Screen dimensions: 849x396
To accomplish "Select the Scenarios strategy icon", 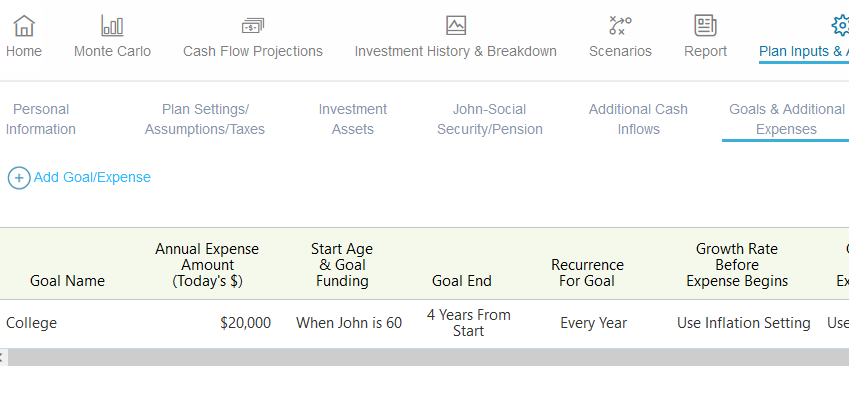I will [x=620, y=25].
